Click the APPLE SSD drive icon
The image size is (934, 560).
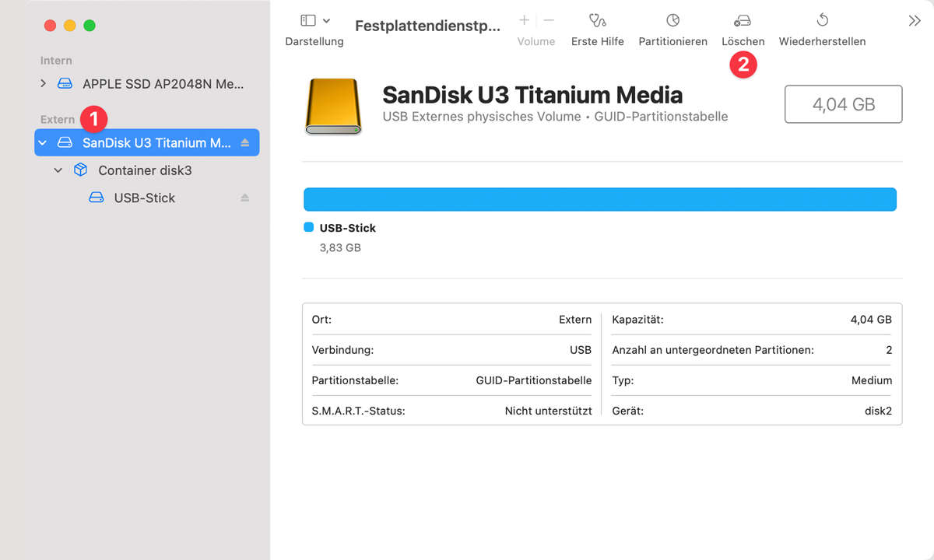[65, 83]
